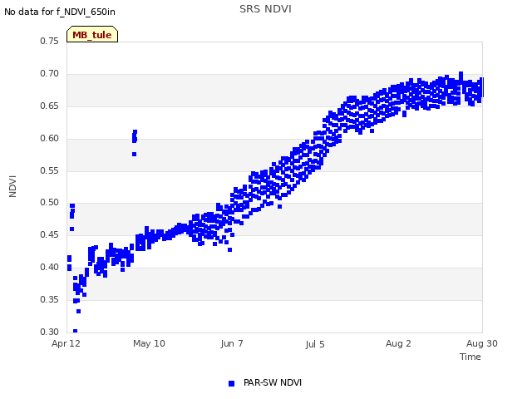The height and width of the screenshot is (399, 532).
Task: Click the 'No data for f_NDVI_650in' message
Action: 60,12
